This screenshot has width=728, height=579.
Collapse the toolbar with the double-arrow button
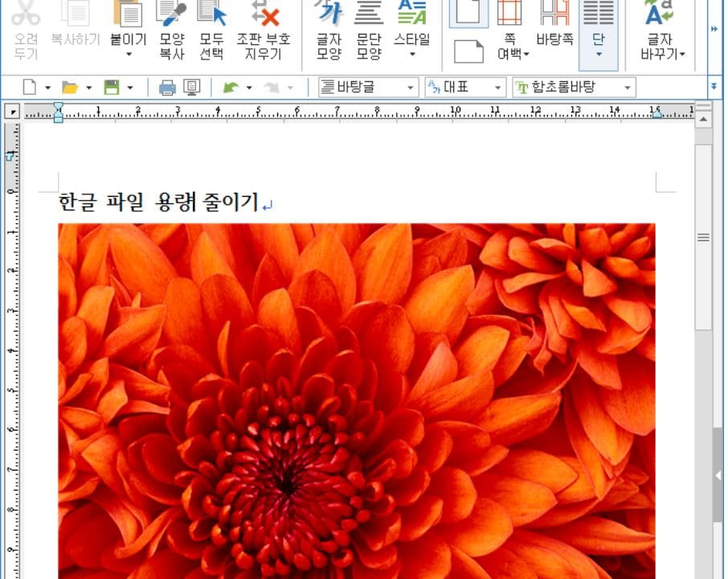tap(714, 86)
